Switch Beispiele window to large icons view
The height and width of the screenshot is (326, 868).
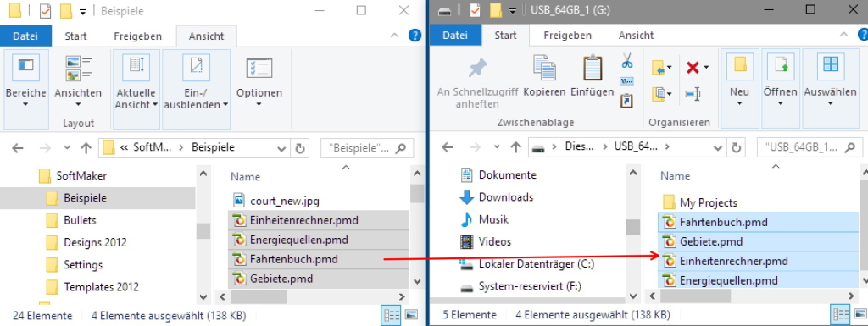[x=411, y=316]
